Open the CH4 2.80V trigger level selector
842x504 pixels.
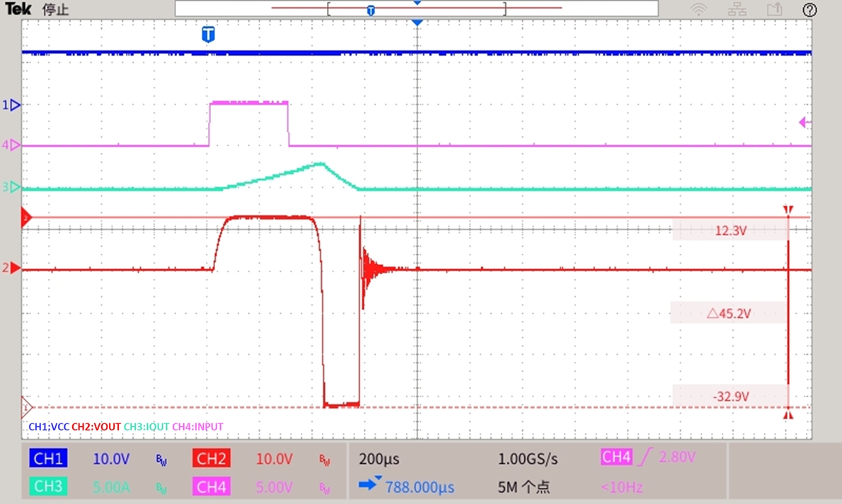[676, 457]
